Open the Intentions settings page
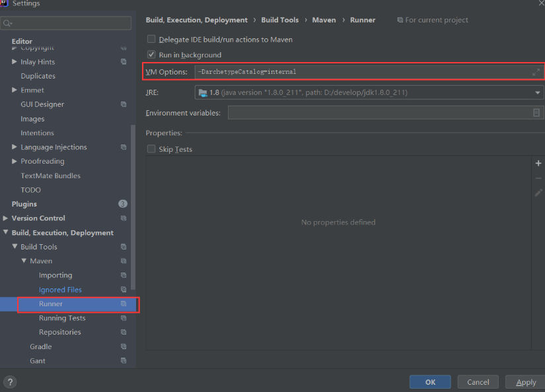Viewport: 545px width, 392px height. 37,133
